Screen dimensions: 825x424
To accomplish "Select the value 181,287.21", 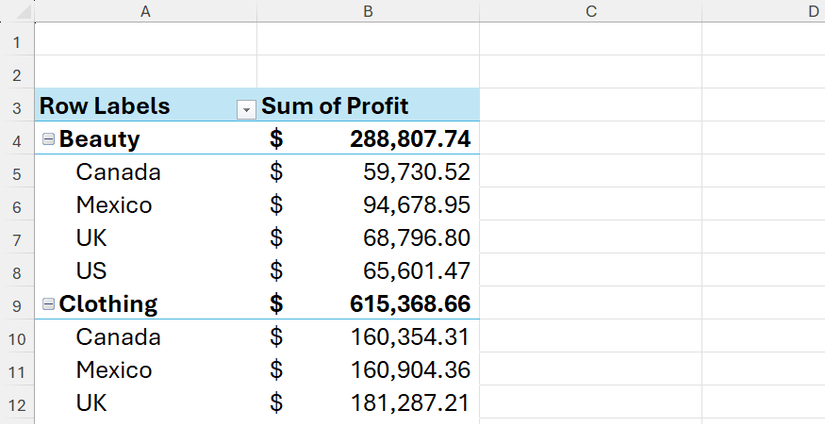I will 368,402.
